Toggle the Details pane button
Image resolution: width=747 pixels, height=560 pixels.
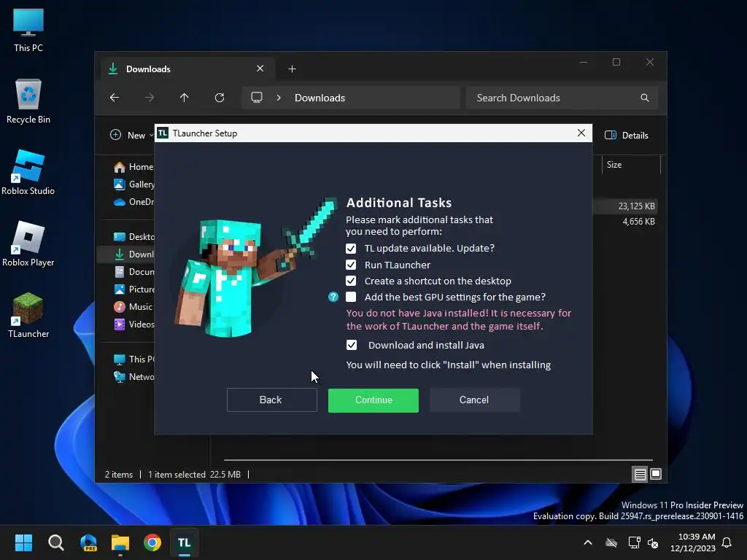627,135
